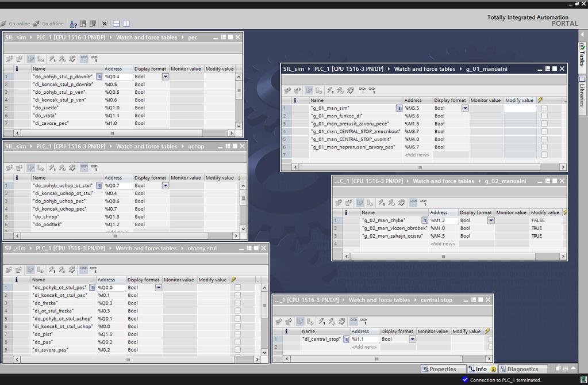This screenshot has height=385, width=588.
Task: Click small icon beside "do_pohyb_stul_p_dovnitr" name
Action: [x=99, y=77]
